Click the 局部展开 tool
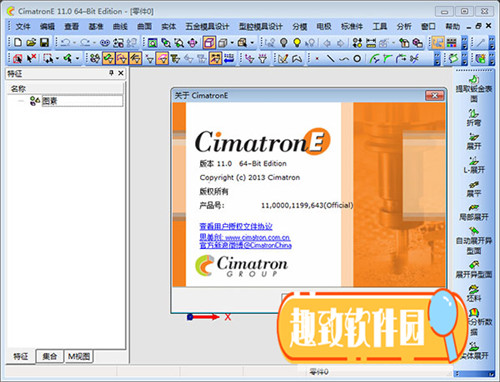This screenshot has height=382, width=500. tap(474, 212)
